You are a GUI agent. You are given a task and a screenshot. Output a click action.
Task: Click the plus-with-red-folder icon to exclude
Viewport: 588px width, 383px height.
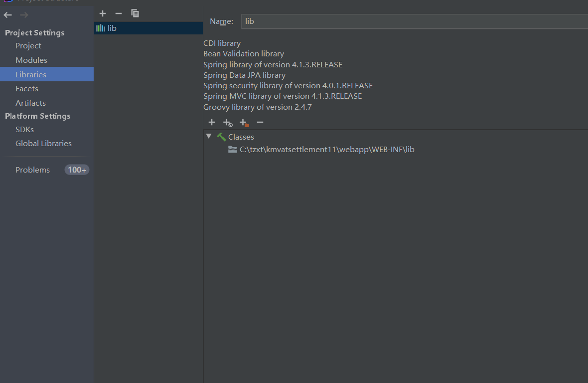click(x=244, y=123)
